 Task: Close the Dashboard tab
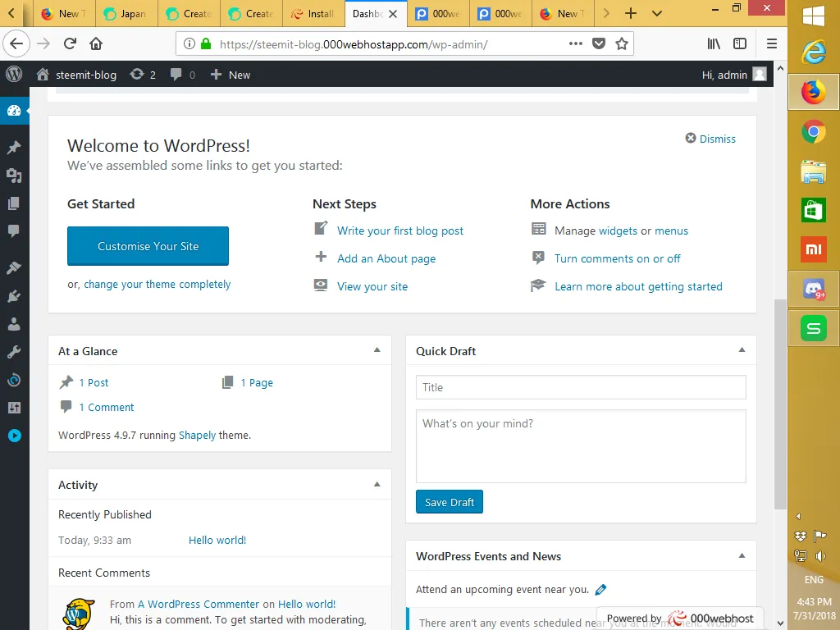pos(393,14)
